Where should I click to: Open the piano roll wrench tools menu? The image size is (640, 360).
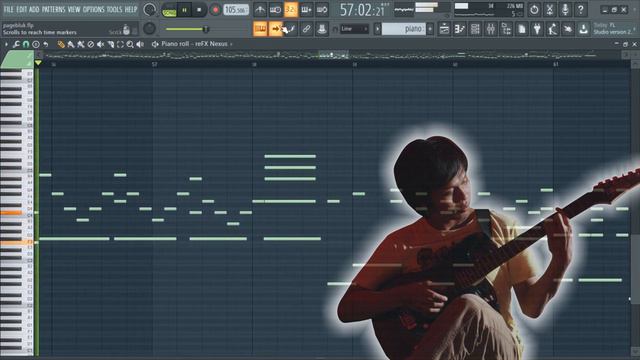pos(16,44)
